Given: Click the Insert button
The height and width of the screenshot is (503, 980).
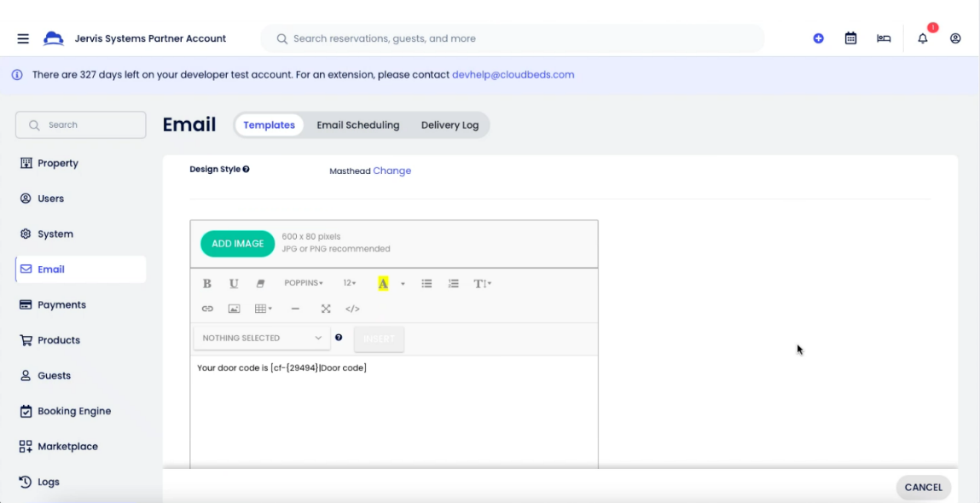Looking at the screenshot, I should pos(379,338).
